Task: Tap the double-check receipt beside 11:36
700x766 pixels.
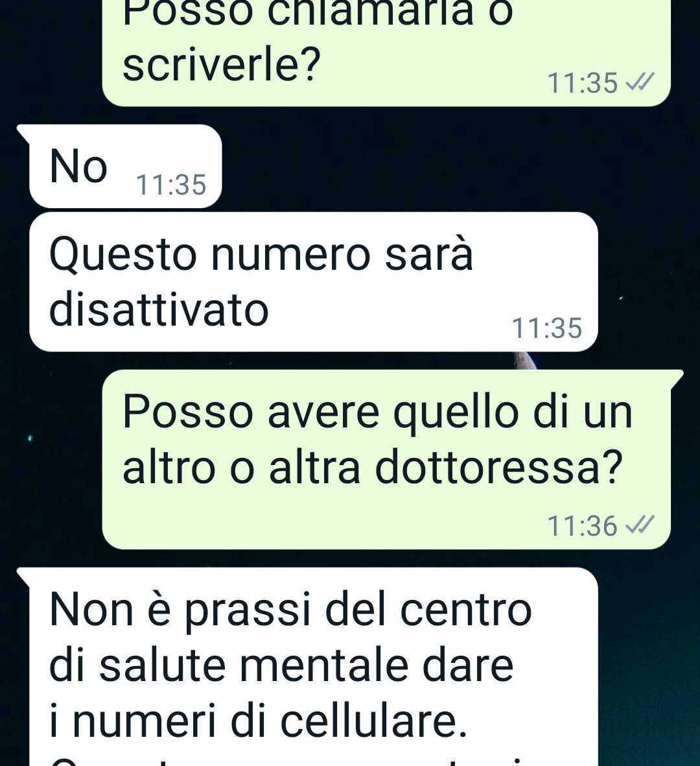Action: click(640, 525)
